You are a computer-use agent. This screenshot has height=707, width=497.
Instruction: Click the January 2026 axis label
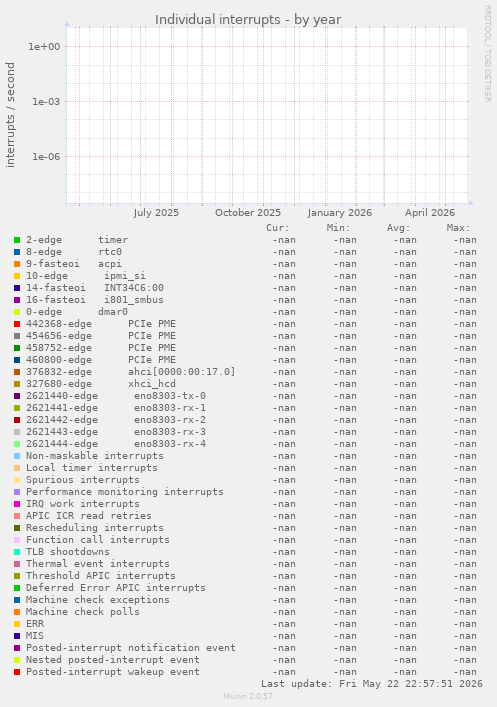tap(340, 213)
